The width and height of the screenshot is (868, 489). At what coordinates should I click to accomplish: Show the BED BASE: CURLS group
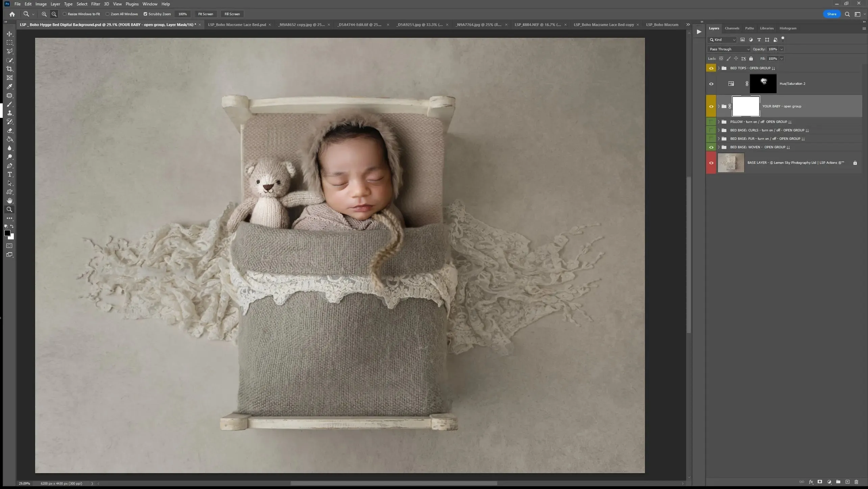click(711, 130)
